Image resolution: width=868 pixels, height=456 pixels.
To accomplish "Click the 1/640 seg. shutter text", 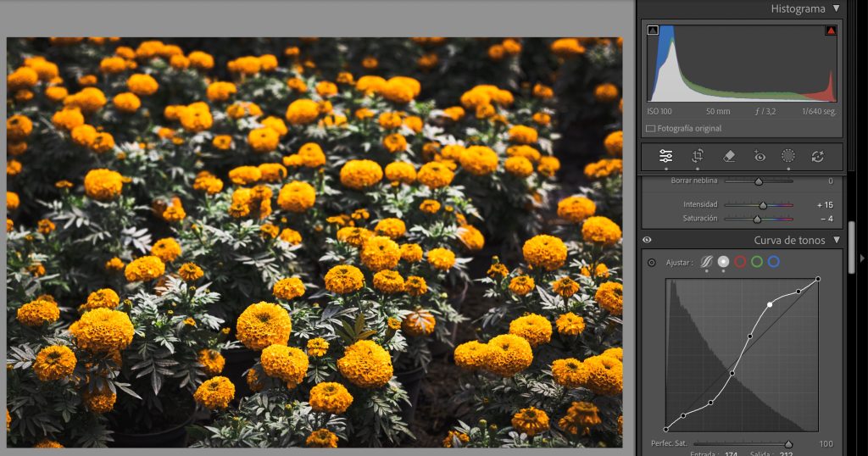I will coord(819,111).
